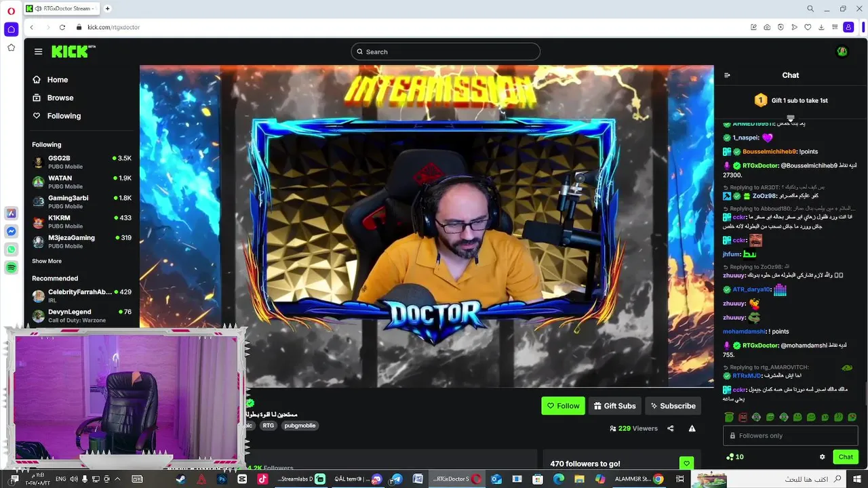
Task: Open Opera downloads icon
Action: tap(821, 27)
